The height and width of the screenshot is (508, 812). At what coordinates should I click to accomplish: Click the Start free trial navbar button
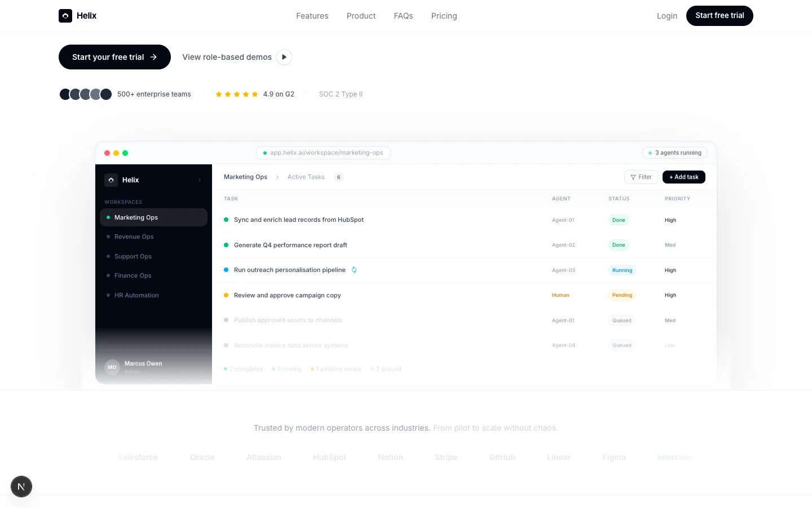(720, 16)
